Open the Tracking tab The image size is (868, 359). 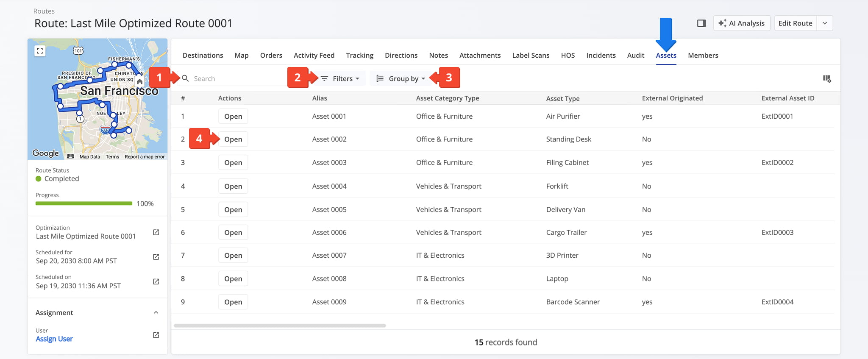[359, 55]
